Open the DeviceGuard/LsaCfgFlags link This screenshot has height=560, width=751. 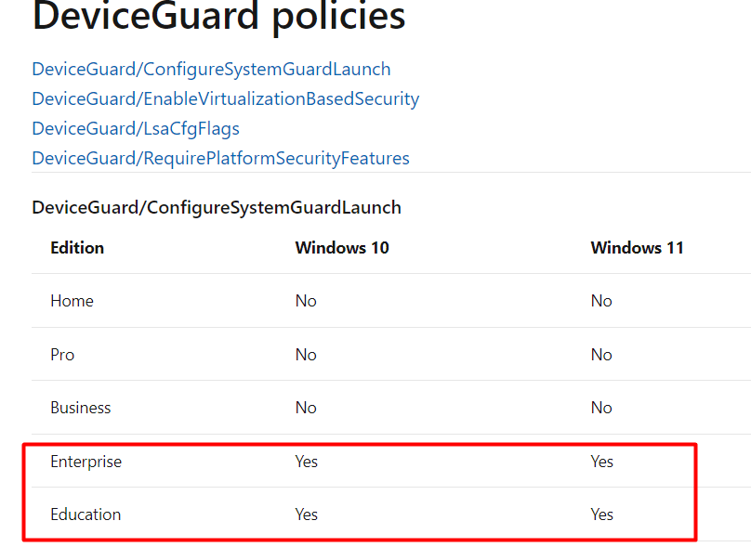tap(135, 128)
